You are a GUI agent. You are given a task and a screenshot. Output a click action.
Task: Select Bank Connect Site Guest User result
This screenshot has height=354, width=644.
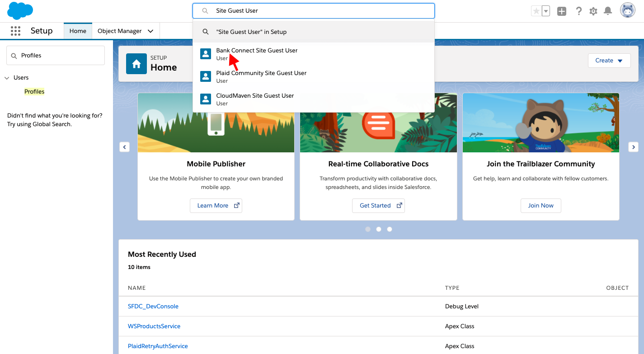tap(314, 54)
